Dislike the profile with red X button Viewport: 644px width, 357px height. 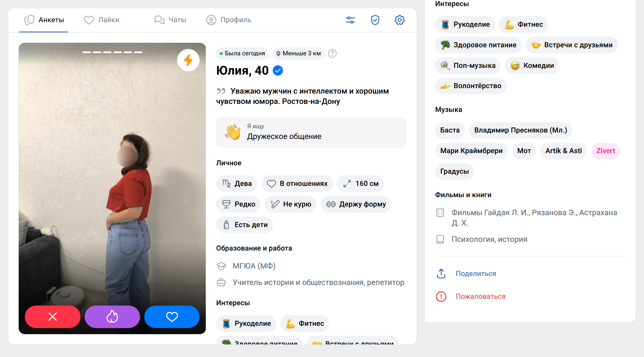click(52, 317)
